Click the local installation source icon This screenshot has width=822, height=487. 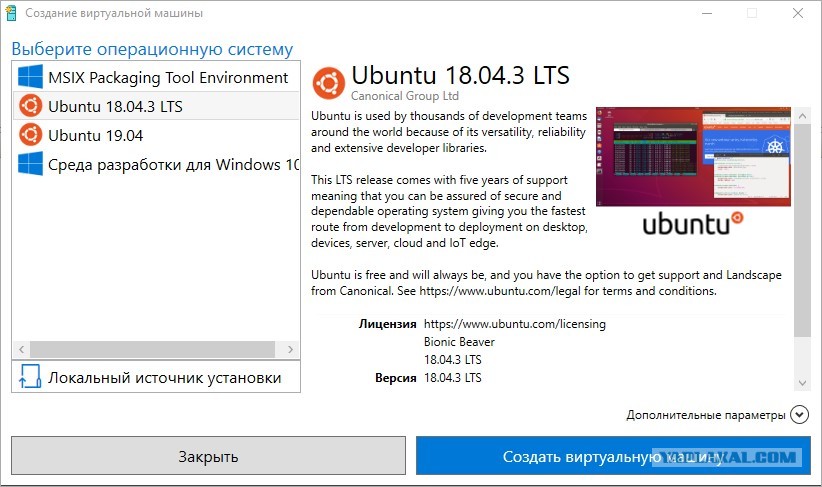[x=30, y=376]
